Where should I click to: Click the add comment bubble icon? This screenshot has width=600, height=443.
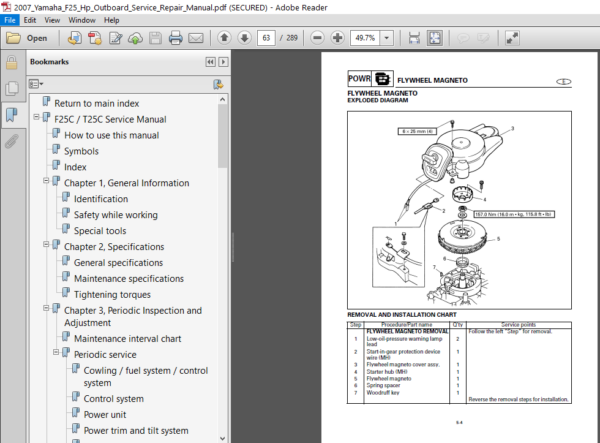[463, 38]
